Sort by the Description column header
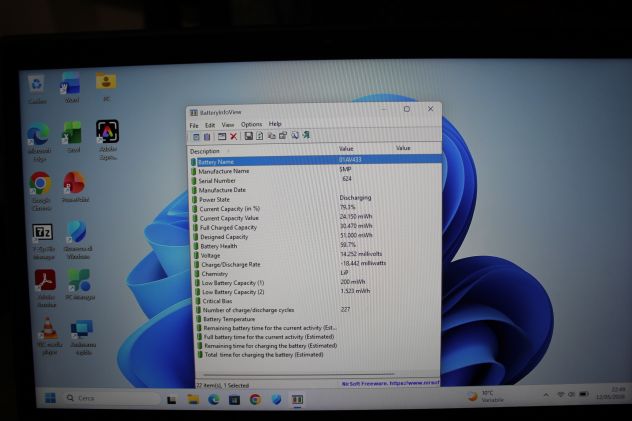The height and width of the screenshot is (421, 632). click(x=205, y=151)
